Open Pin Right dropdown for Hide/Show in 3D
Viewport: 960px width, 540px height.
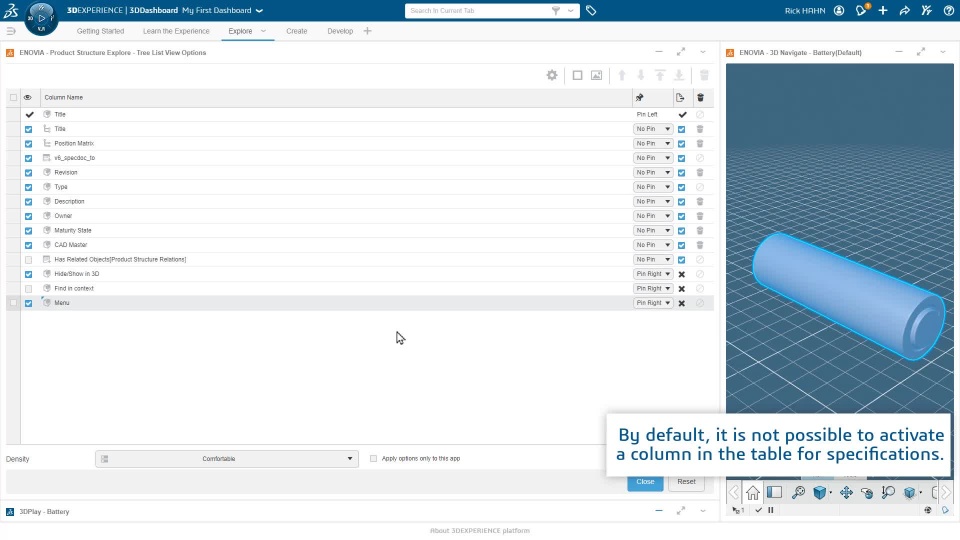tap(653, 274)
